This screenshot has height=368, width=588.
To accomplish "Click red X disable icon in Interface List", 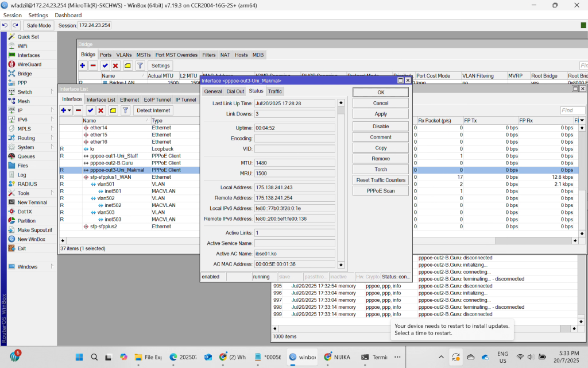I will (x=101, y=110).
